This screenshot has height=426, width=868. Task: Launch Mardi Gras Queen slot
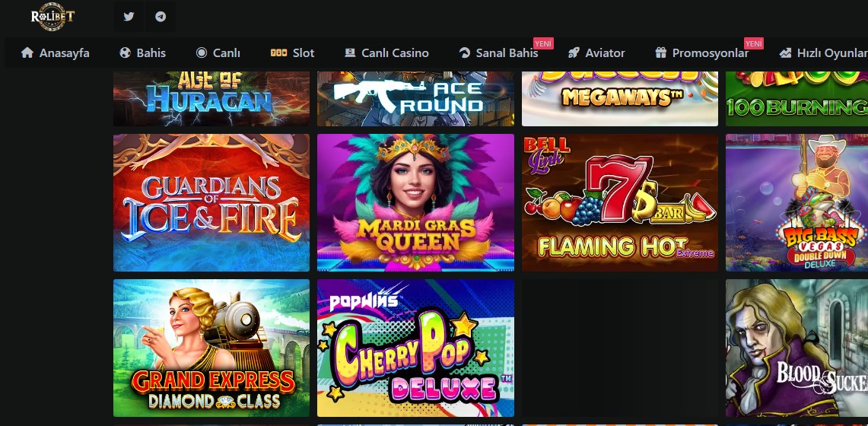(x=415, y=202)
